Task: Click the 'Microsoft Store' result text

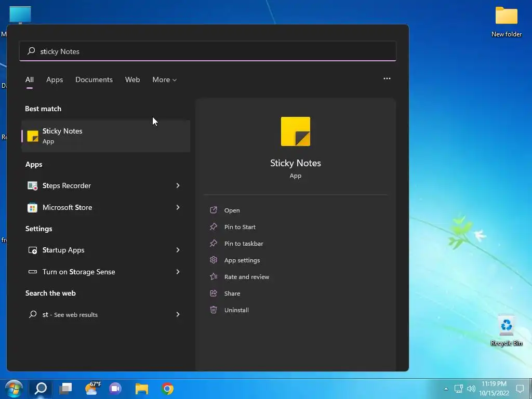Action: pos(67,207)
